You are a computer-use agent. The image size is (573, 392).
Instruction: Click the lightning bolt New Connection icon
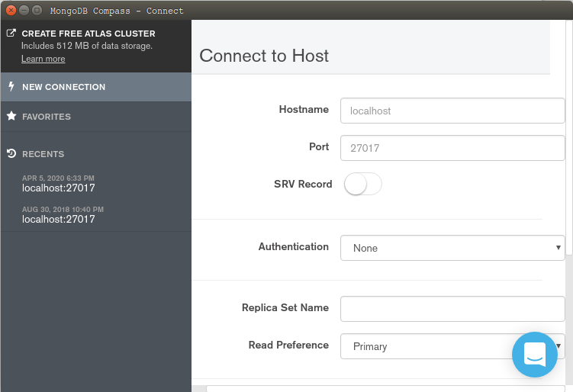(11, 87)
